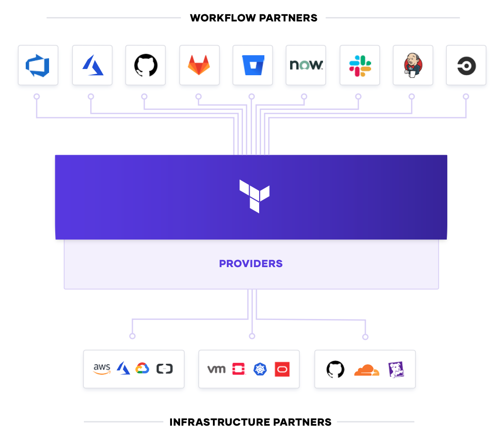Click the red Oracle logo
The height and width of the screenshot is (439, 504).
point(282,369)
